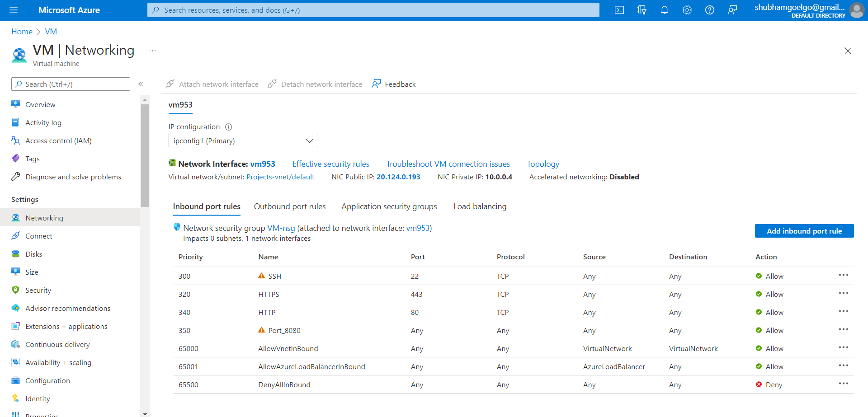Select Overview in the sidebar
868x417 pixels.
coord(40,104)
